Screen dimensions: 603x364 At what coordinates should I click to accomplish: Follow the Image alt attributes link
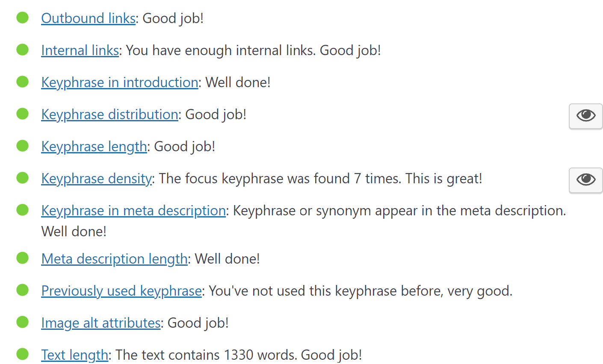click(101, 323)
